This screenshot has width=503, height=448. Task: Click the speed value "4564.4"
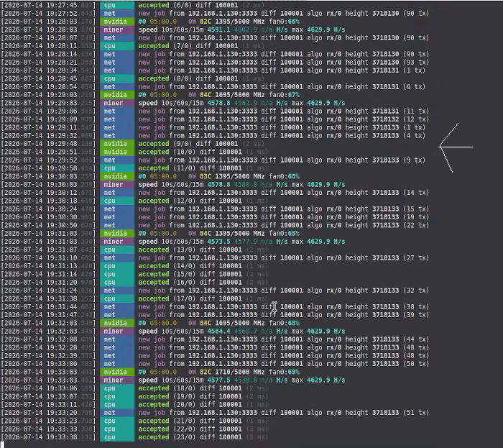pyautogui.click(x=218, y=332)
